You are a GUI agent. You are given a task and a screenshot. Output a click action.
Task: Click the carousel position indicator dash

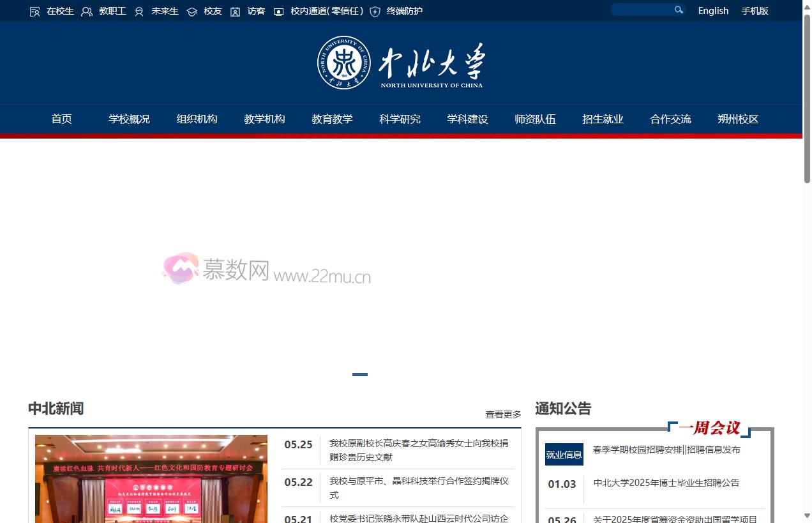coord(359,375)
